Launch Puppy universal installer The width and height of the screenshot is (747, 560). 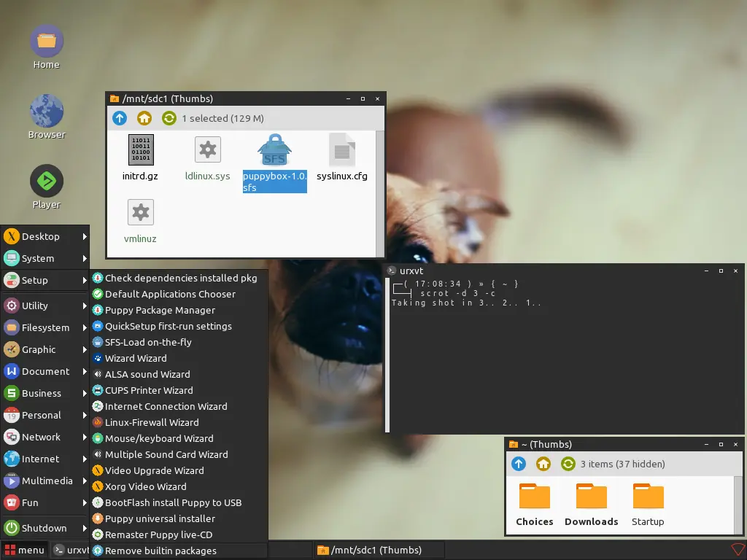tap(179, 518)
